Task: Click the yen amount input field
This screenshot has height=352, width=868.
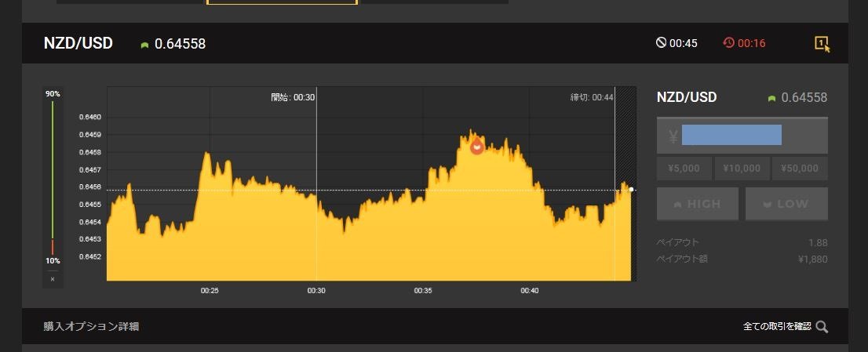Action: coord(742,136)
